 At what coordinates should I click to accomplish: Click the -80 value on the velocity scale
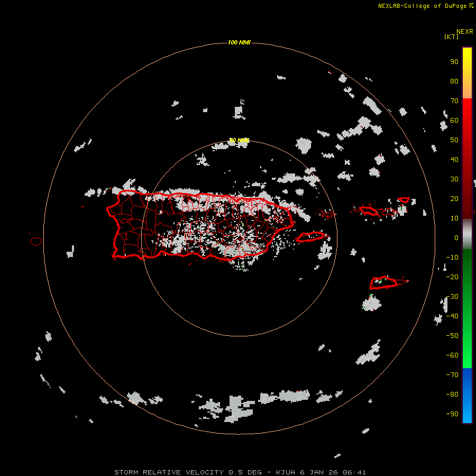pos(452,395)
